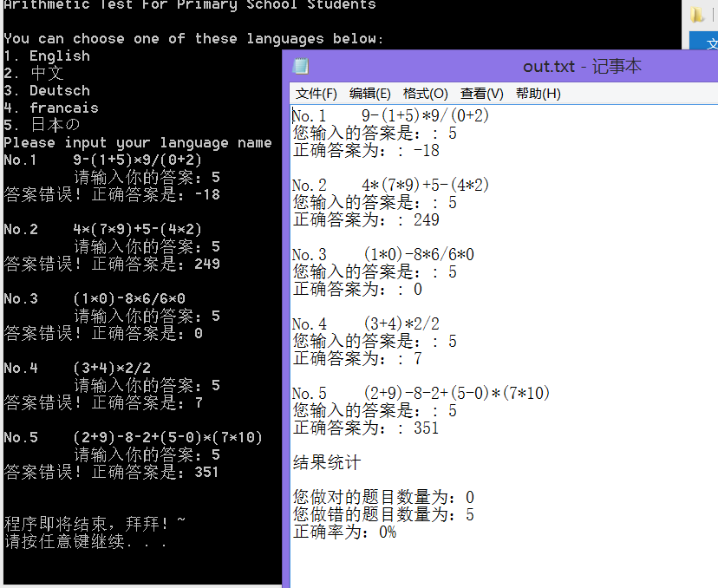
Task: Click '3. Deutsch' option in console window
Action: (x=47, y=91)
